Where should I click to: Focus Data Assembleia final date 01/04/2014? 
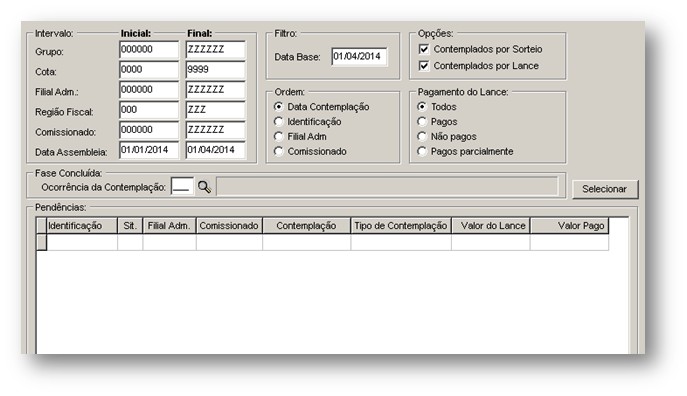click(x=216, y=150)
